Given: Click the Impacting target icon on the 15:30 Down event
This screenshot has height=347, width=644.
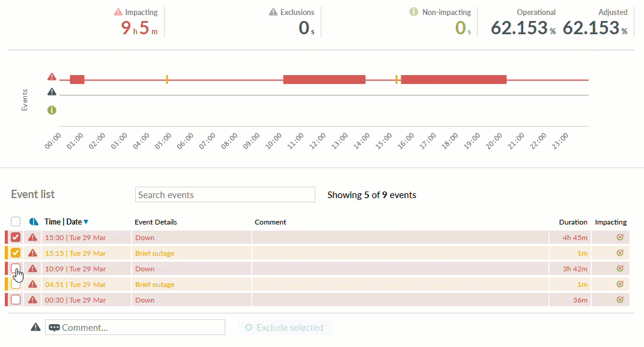Looking at the screenshot, I should (x=620, y=237).
